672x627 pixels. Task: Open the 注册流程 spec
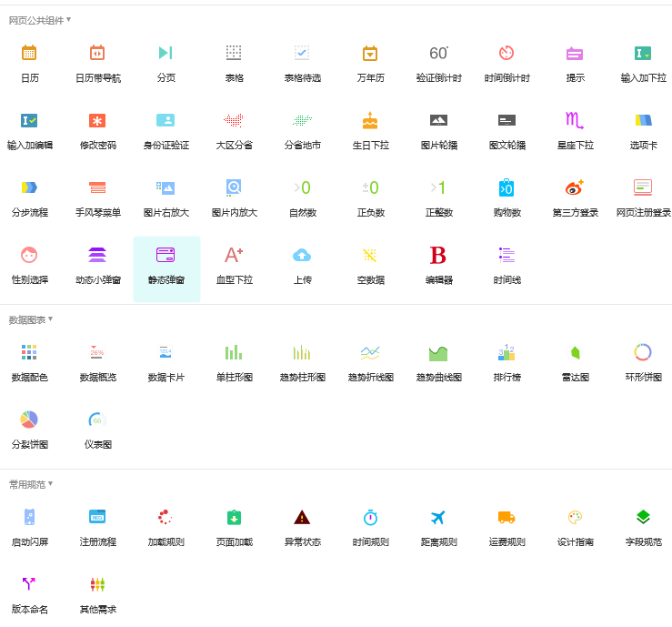97,516
